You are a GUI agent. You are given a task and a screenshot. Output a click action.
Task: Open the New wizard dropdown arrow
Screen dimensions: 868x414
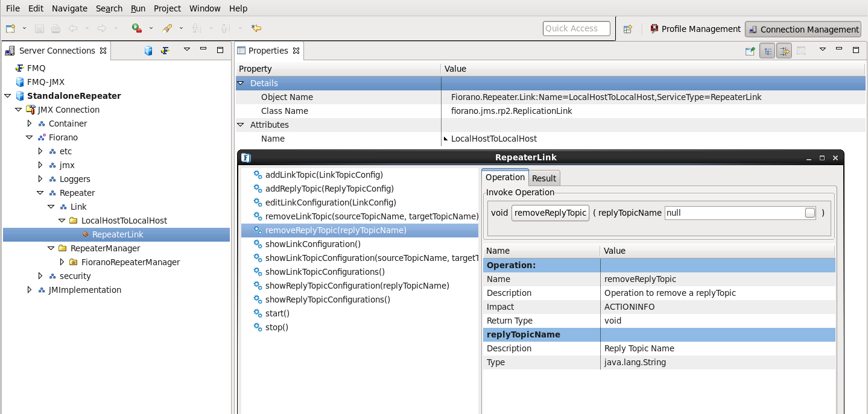point(24,28)
